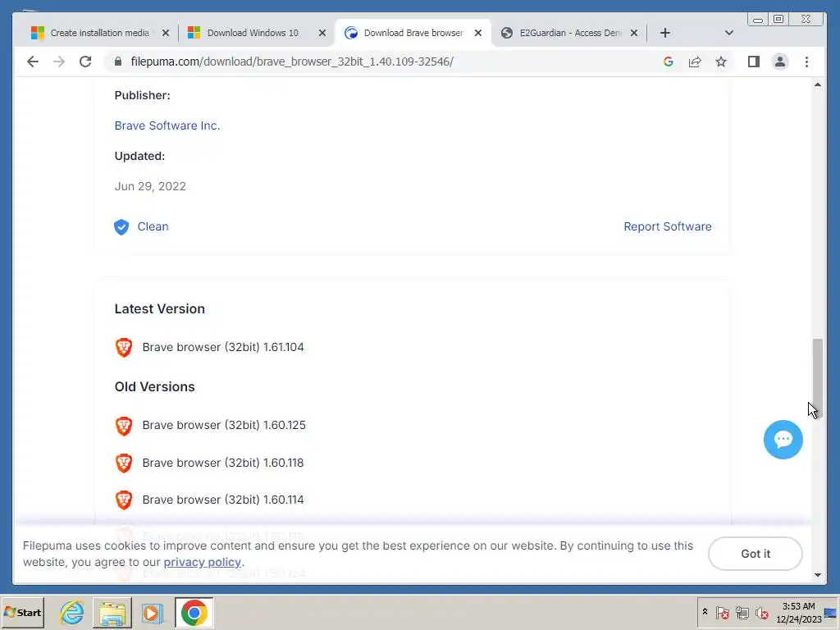Click Action Center flag tray icon

pyautogui.click(x=722, y=612)
